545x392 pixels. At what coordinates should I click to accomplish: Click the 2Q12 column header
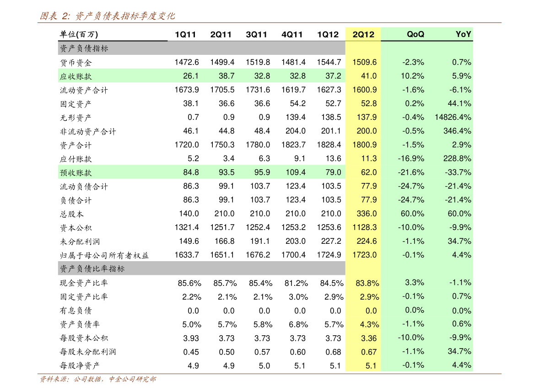click(x=363, y=34)
